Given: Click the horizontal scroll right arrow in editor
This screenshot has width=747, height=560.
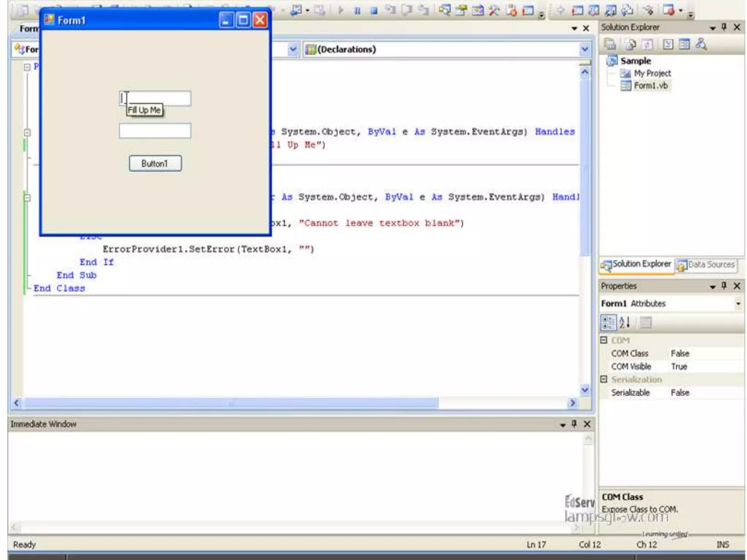Looking at the screenshot, I should 572,403.
